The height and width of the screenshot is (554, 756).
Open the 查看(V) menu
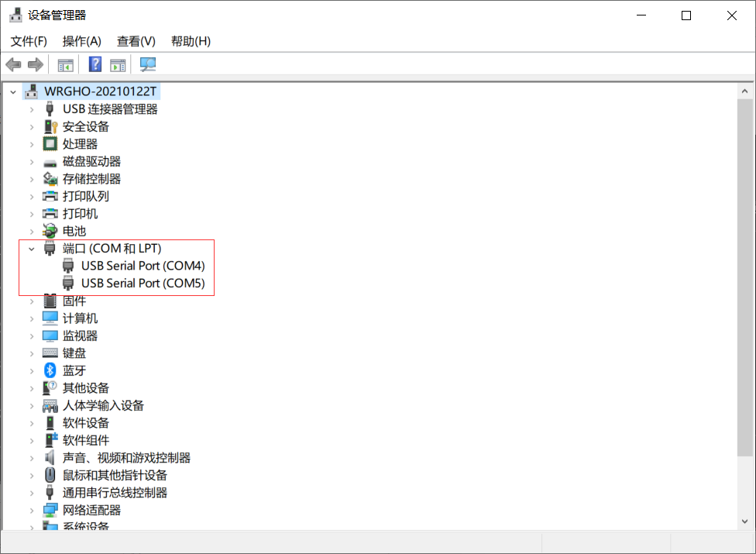coord(136,41)
